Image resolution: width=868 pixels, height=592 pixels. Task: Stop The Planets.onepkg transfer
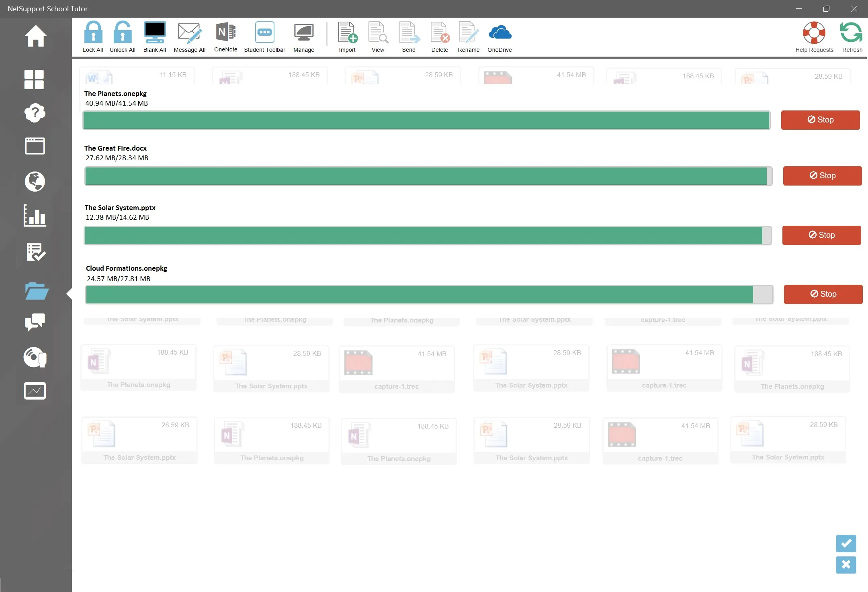(x=820, y=120)
